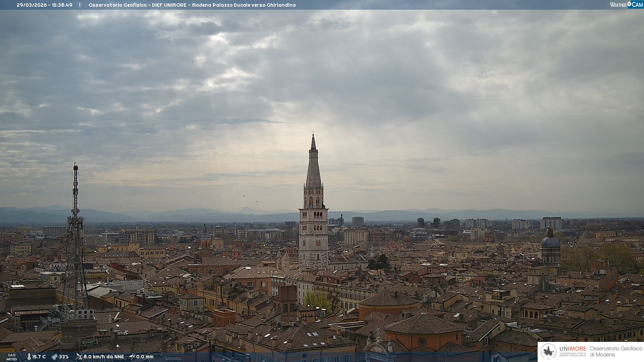Click Osservatorio Geofisico di Modena caption
Screen dimensions: 644x362
pos(616,352)
